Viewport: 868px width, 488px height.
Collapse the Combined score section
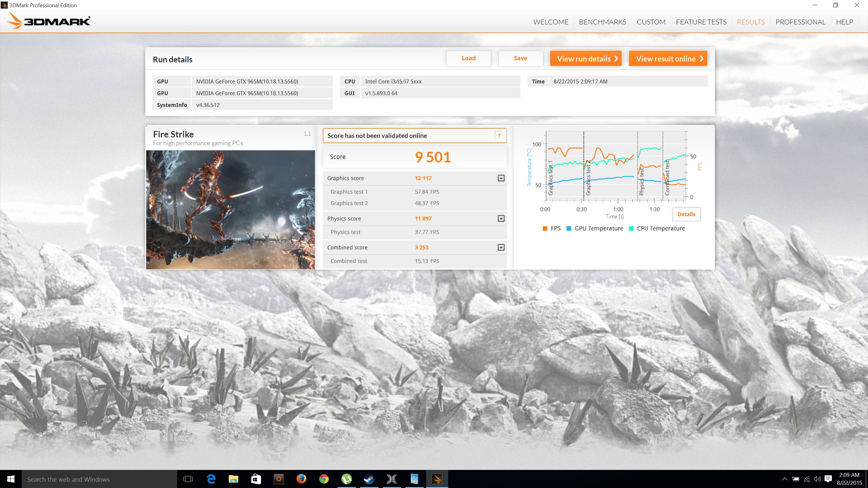(x=501, y=248)
